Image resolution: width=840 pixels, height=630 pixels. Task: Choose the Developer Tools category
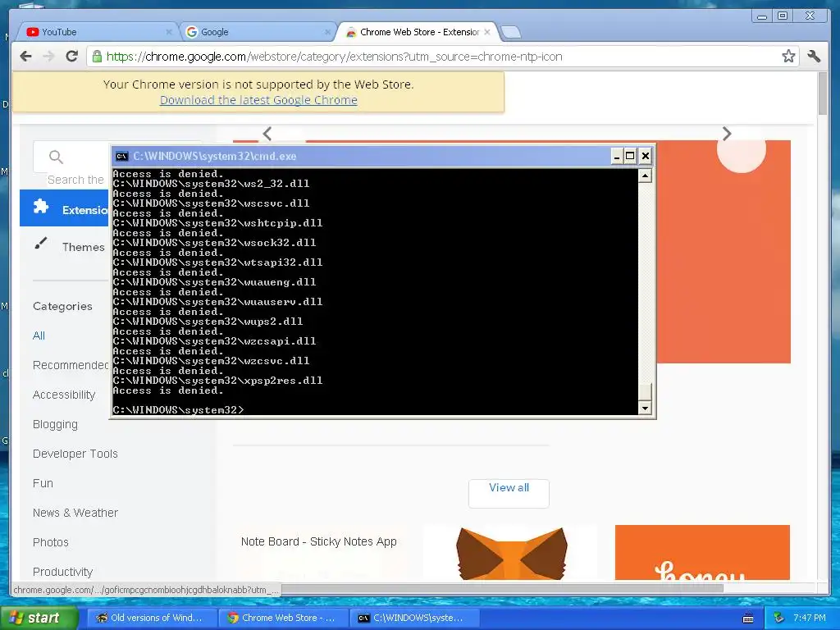click(75, 454)
